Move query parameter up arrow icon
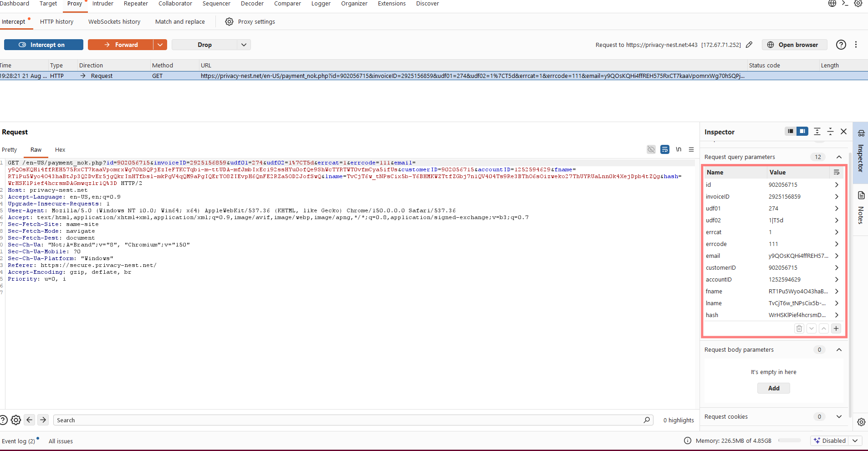868x451 pixels. [x=824, y=328]
